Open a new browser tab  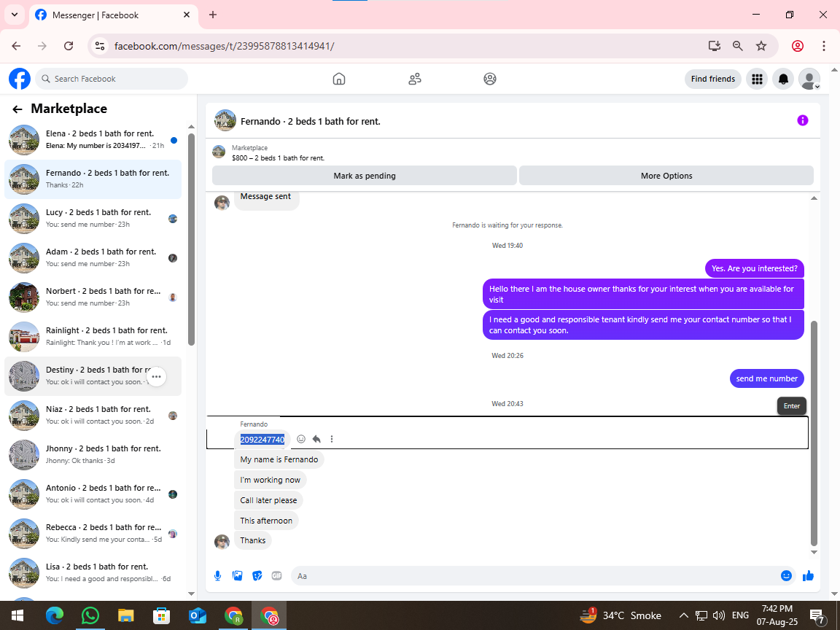(x=213, y=15)
